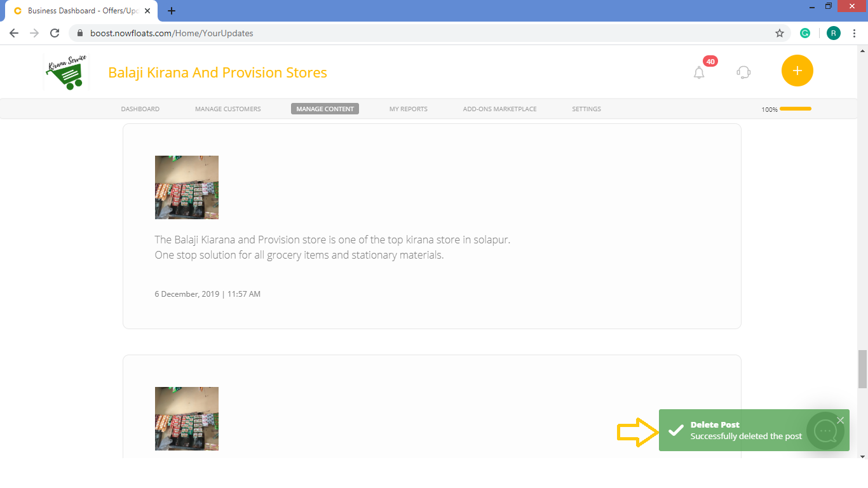Bookmark the page using the star icon
Image resolution: width=868 pixels, height=488 pixels.
780,32
